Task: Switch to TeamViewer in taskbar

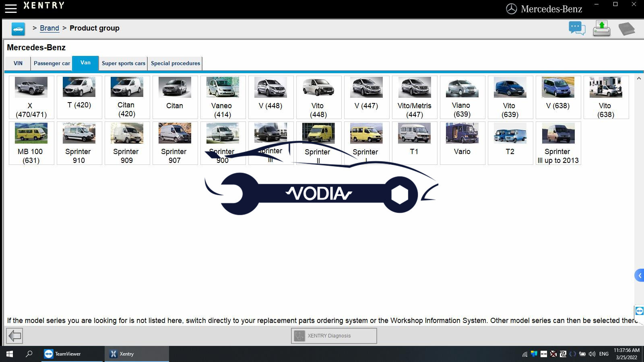Action: [72, 354]
